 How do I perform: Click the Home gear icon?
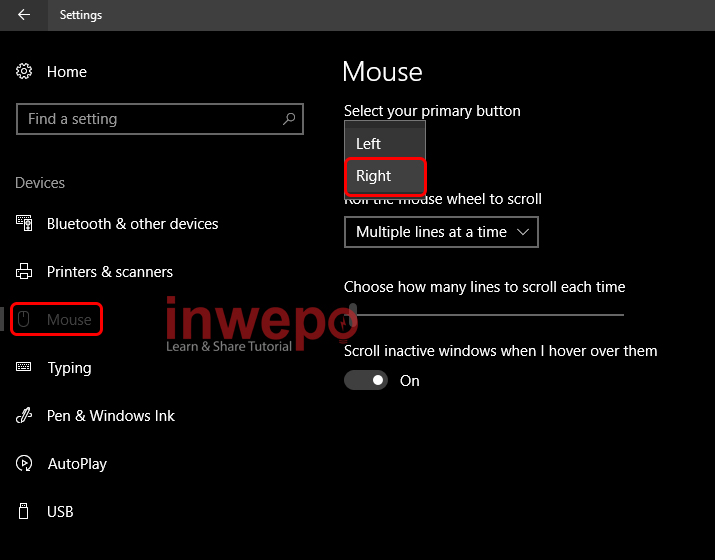pyautogui.click(x=24, y=72)
